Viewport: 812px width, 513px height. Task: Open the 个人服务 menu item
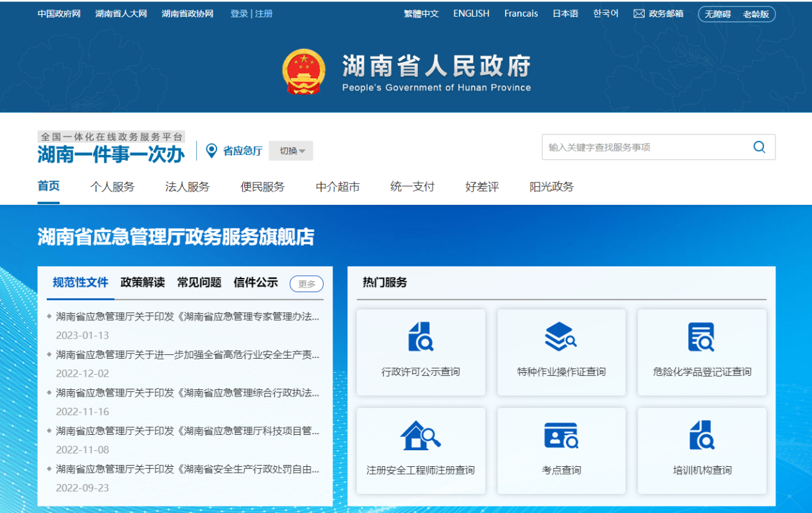[113, 187]
